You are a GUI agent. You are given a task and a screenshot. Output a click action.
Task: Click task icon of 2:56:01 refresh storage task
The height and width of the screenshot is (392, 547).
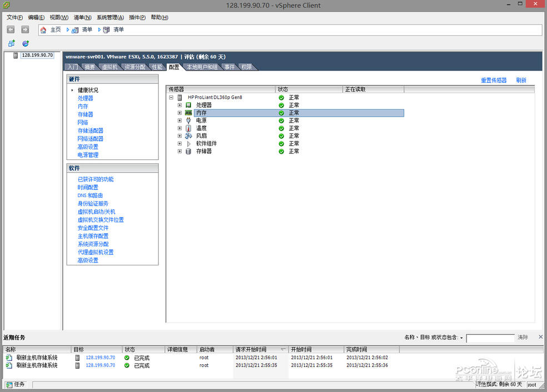(9, 358)
